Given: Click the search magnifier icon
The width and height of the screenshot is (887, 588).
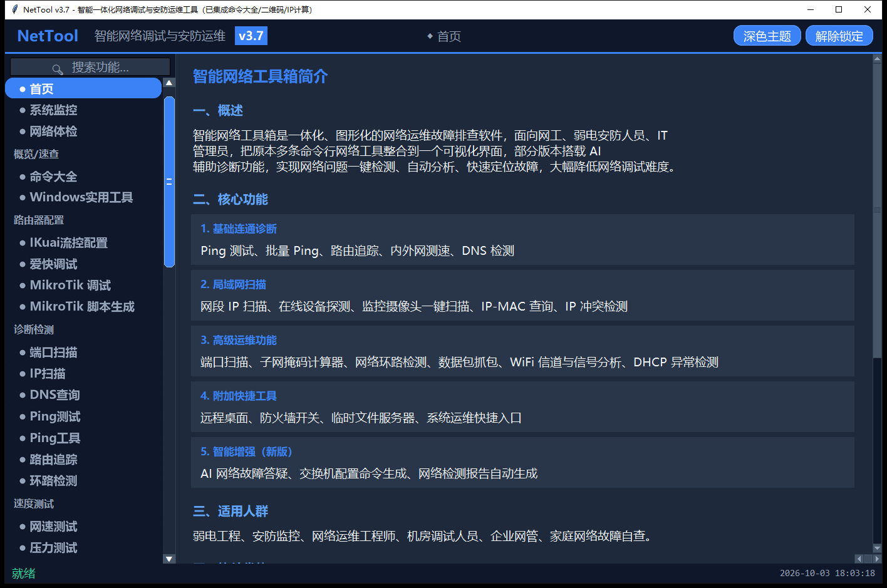Looking at the screenshot, I should click(x=58, y=68).
